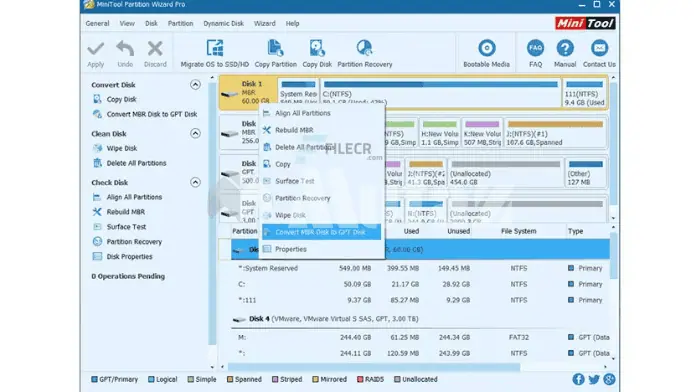This screenshot has width=698, height=392.
Task: Choose Rebuild MBR in context menu
Action: (x=322, y=130)
